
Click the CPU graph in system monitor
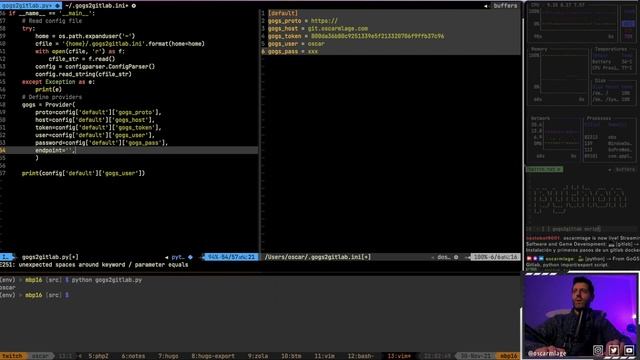[x=573, y=24]
